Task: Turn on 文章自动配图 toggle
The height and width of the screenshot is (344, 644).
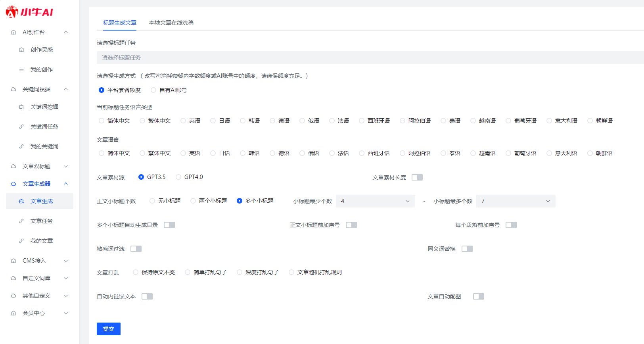Action: [x=478, y=296]
